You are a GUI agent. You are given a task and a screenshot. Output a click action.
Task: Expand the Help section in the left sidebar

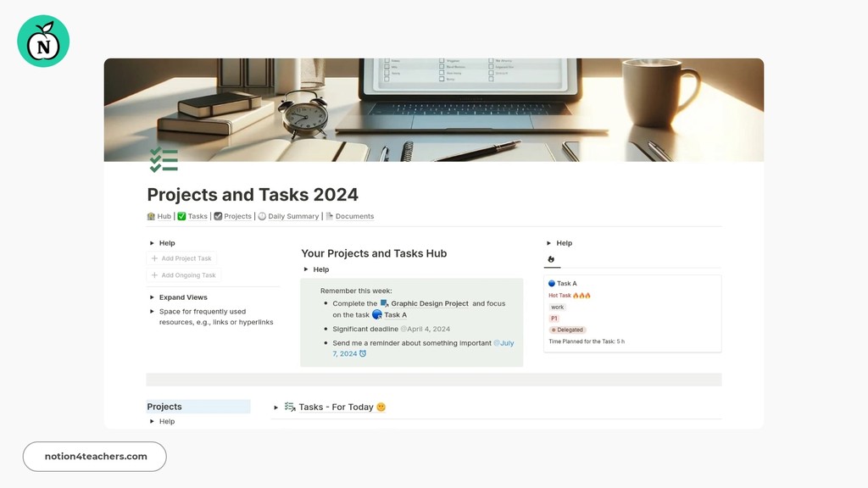click(150, 242)
